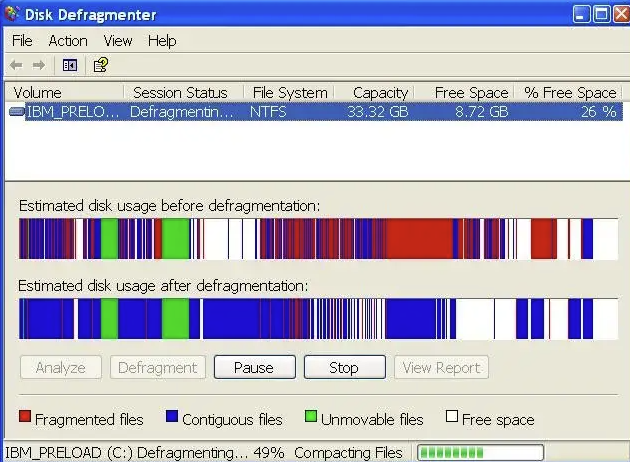Click 'Estimated disk usage after defragmentation' label
The image size is (630, 462).
[x=163, y=286]
